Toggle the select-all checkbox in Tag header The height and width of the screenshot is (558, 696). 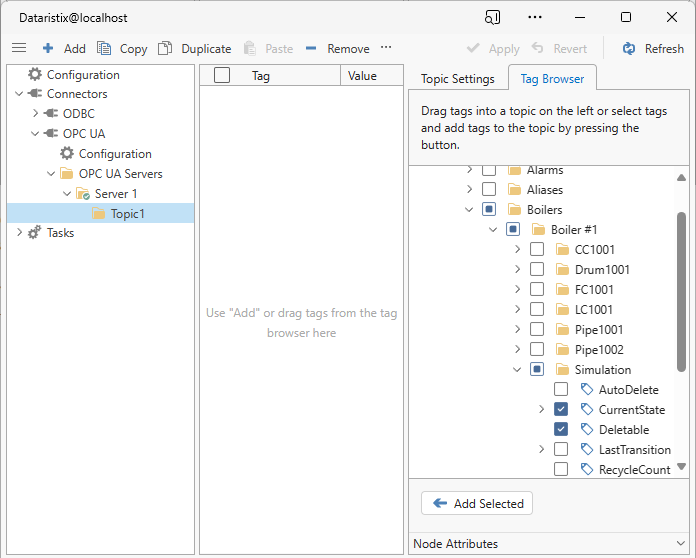pyautogui.click(x=222, y=75)
